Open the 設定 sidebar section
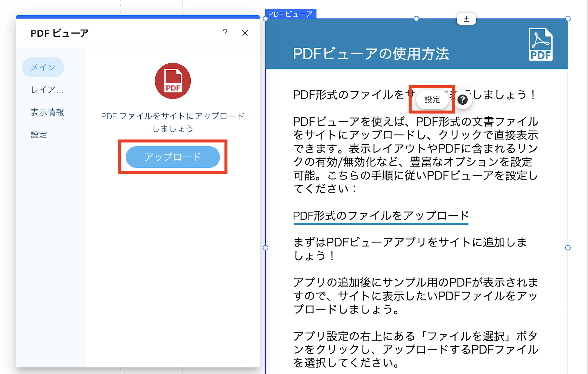The width and height of the screenshot is (588, 374). coord(39,134)
